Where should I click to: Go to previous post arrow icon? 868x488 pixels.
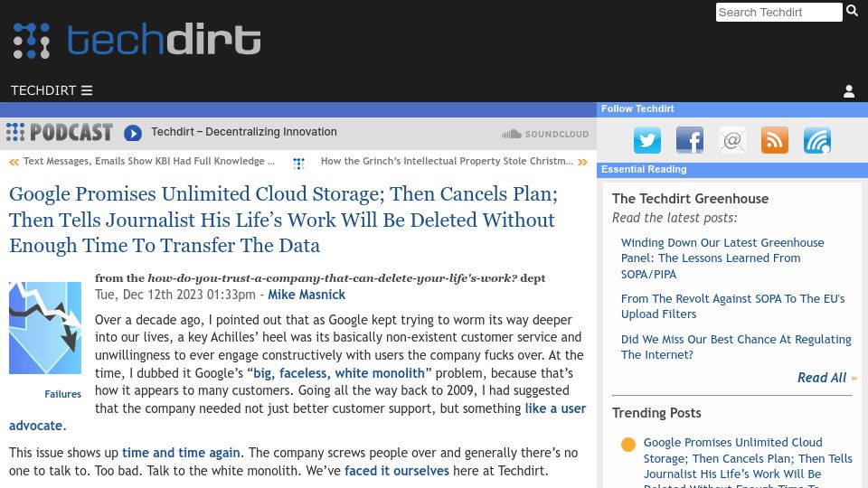pyautogui.click(x=14, y=162)
